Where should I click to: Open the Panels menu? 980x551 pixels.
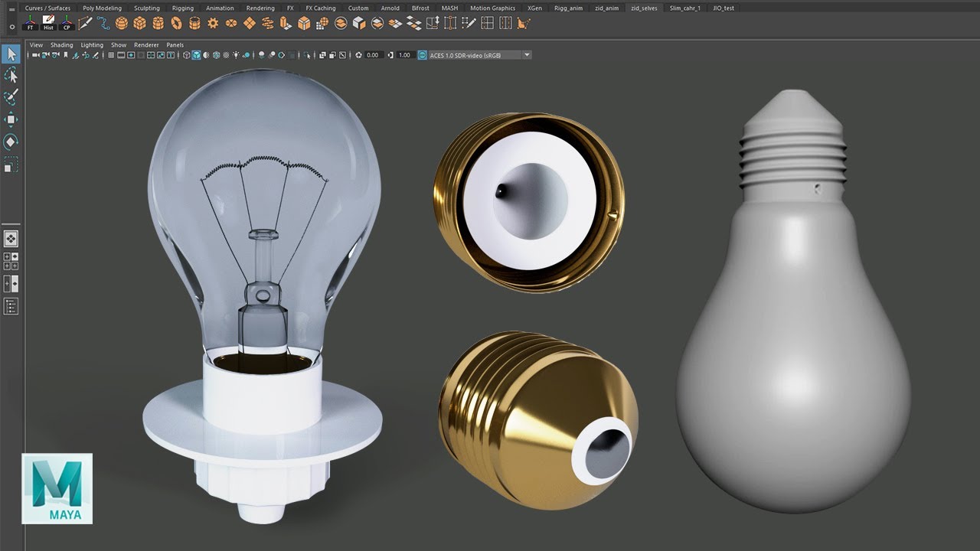tap(175, 45)
